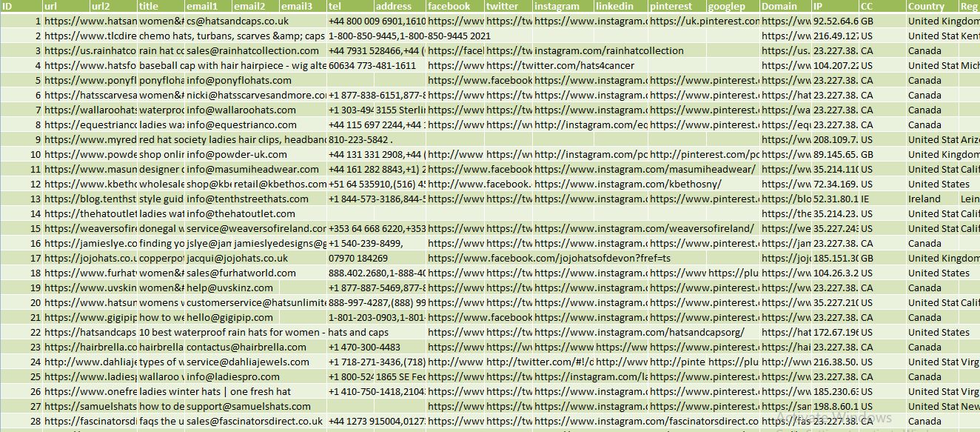Select nicki@hatsscarvesandmore email cell
The height and width of the screenshot is (432, 980).
[x=256, y=95]
